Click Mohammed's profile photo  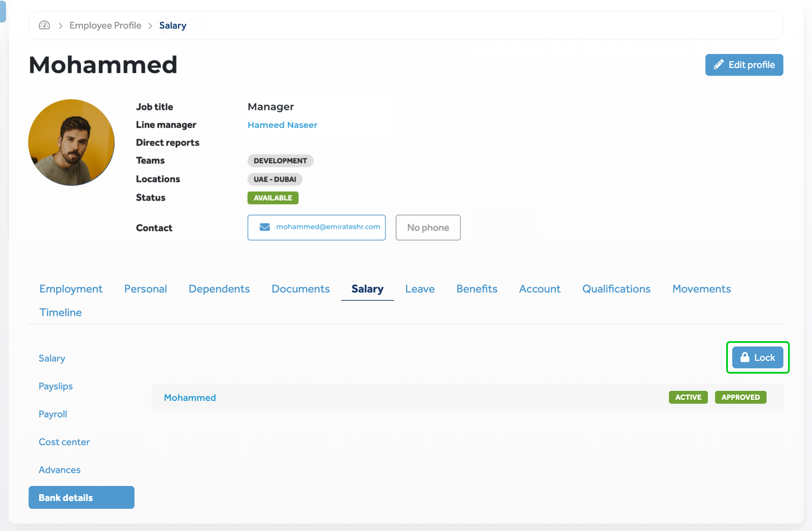[x=72, y=142]
